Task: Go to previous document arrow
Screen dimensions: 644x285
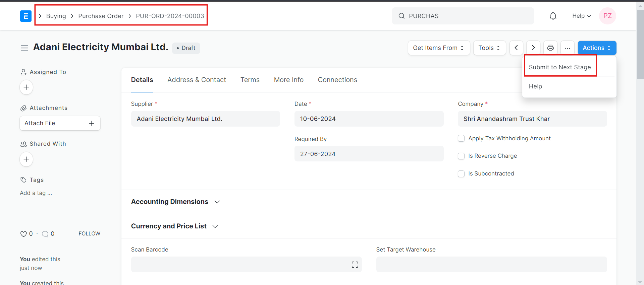Action: pyautogui.click(x=516, y=48)
